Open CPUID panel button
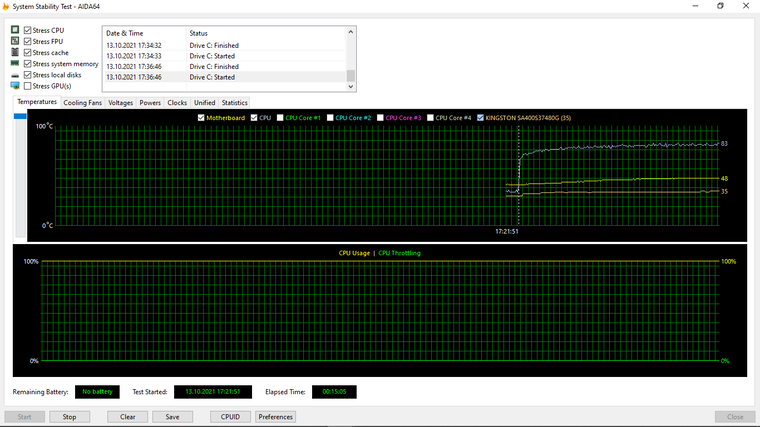Screen dimensions: 760x427 point(230,417)
